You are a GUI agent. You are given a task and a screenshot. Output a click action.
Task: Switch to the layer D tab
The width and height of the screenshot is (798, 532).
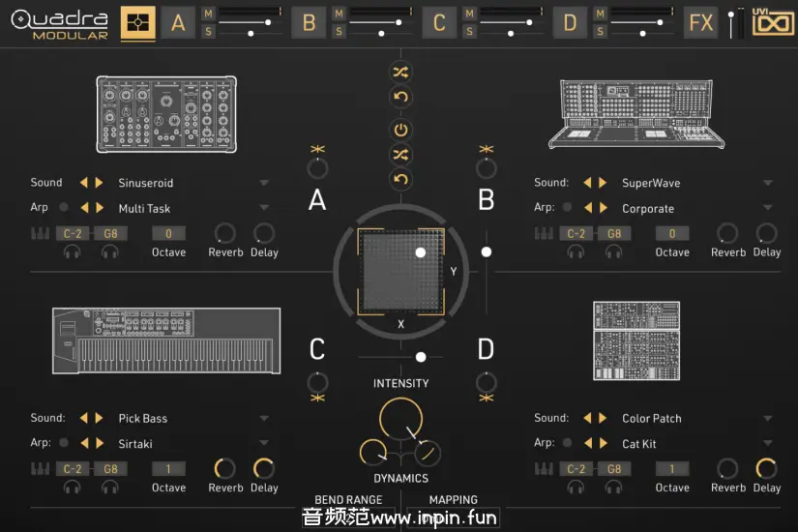tap(570, 23)
